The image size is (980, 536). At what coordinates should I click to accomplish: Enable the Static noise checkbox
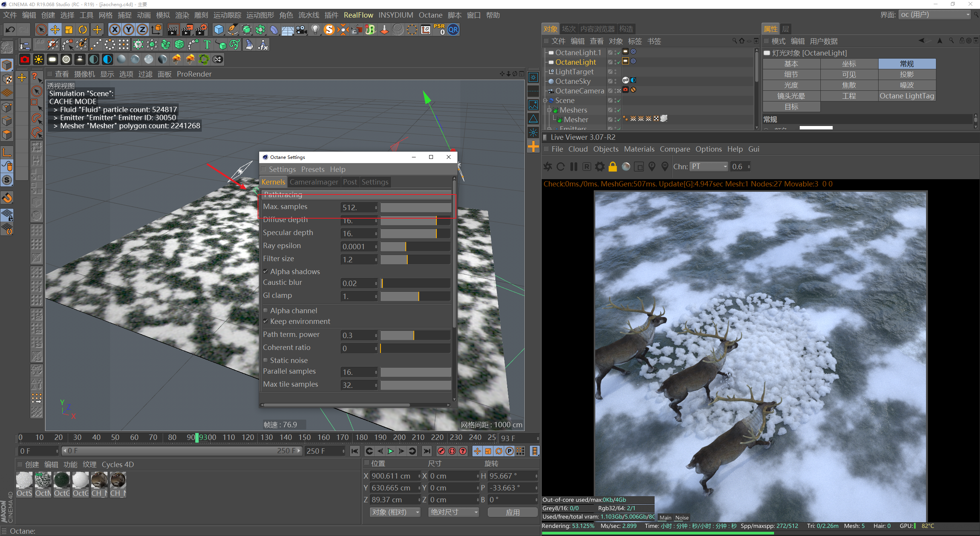(x=266, y=360)
